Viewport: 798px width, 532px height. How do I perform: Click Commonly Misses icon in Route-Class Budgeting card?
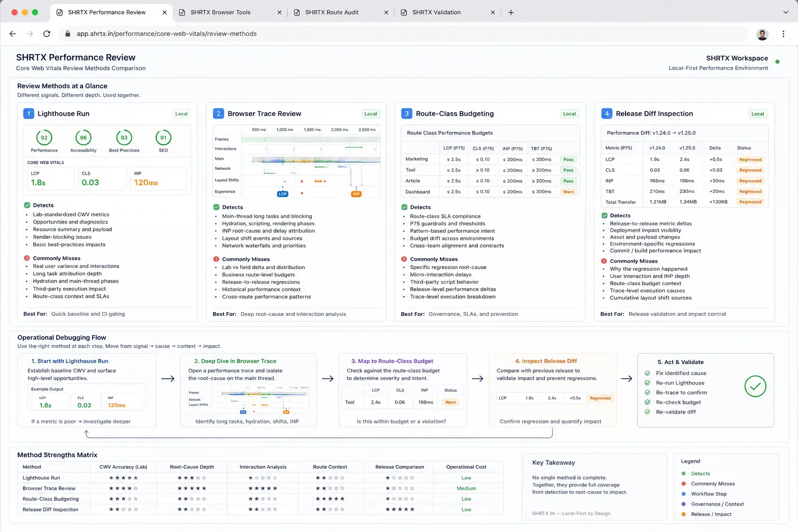[404, 259]
